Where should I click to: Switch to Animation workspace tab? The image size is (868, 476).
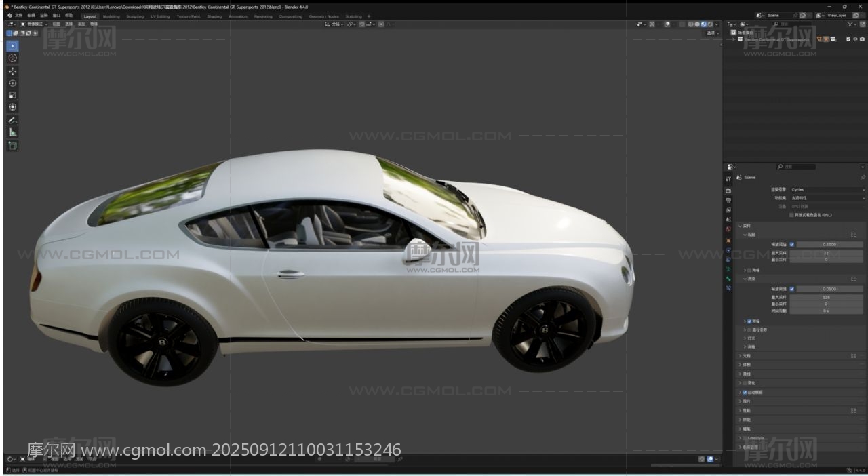click(238, 16)
